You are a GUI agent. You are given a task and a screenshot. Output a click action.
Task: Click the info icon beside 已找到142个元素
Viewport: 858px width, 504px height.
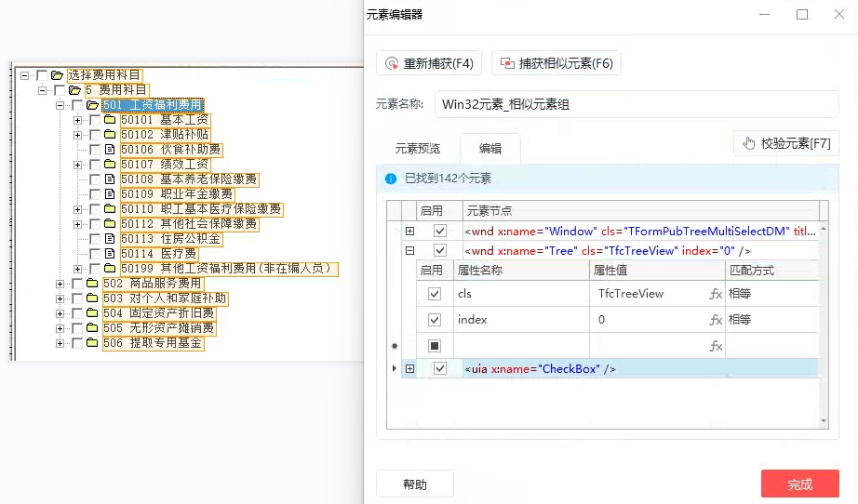coord(391,179)
